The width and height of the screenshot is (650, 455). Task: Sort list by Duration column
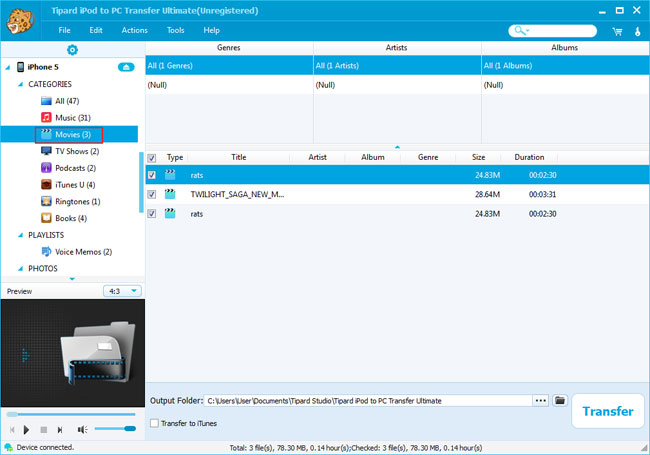pos(529,157)
